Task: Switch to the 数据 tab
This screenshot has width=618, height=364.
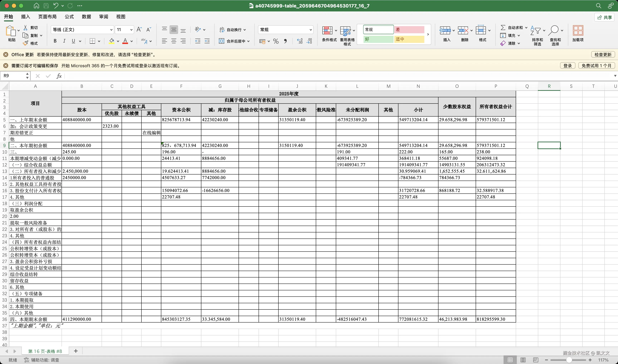Action: tap(86, 16)
